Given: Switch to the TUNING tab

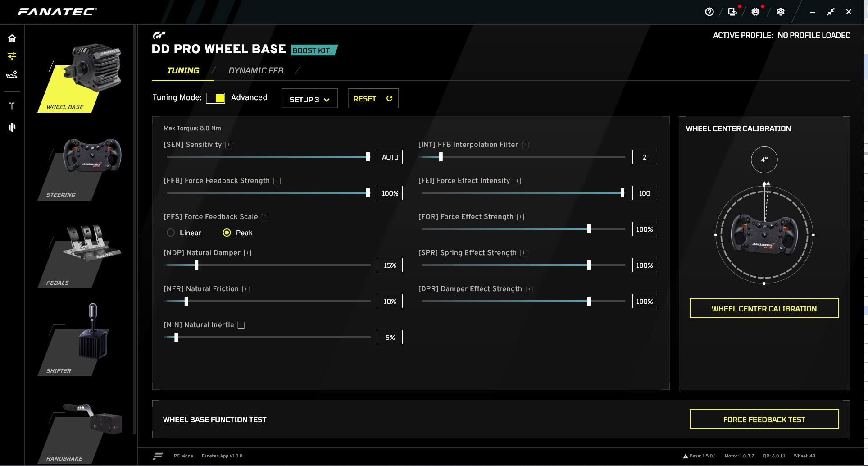Looking at the screenshot, I should [183, 71].
